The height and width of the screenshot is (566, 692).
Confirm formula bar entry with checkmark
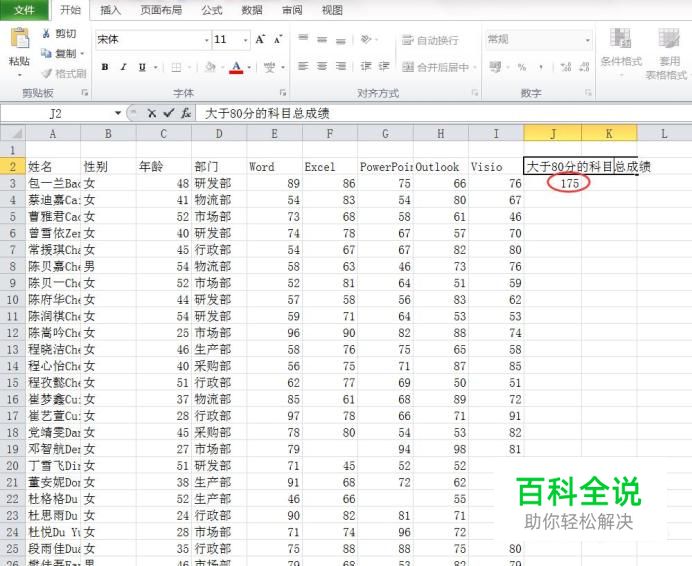pos(169,113)
